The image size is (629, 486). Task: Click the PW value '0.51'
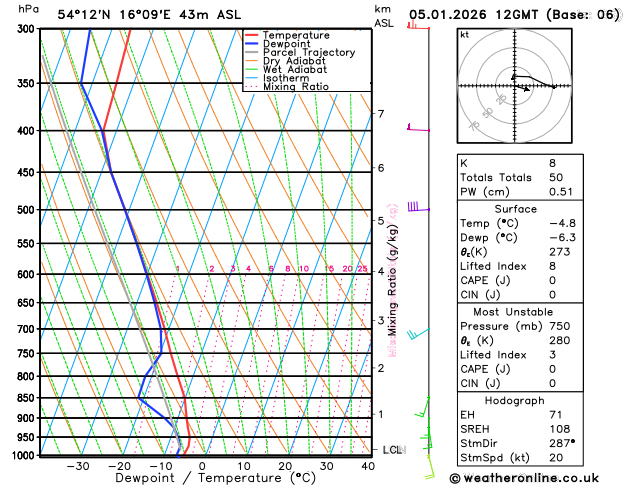561,192
